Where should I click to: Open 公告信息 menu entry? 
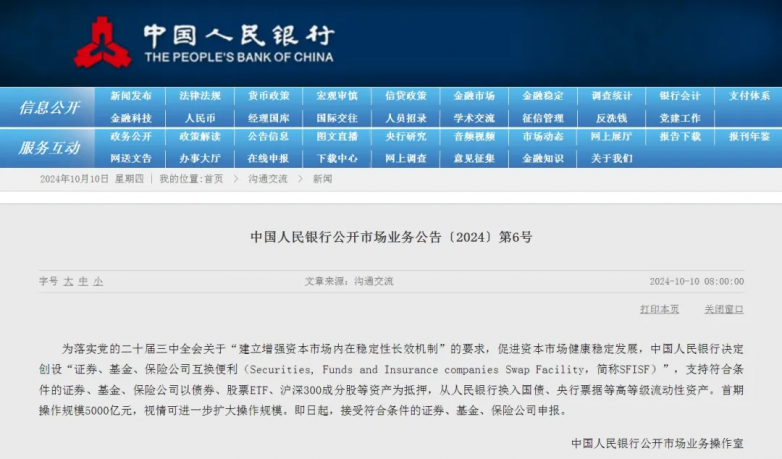pyautogui.click(x=268, y=137)
